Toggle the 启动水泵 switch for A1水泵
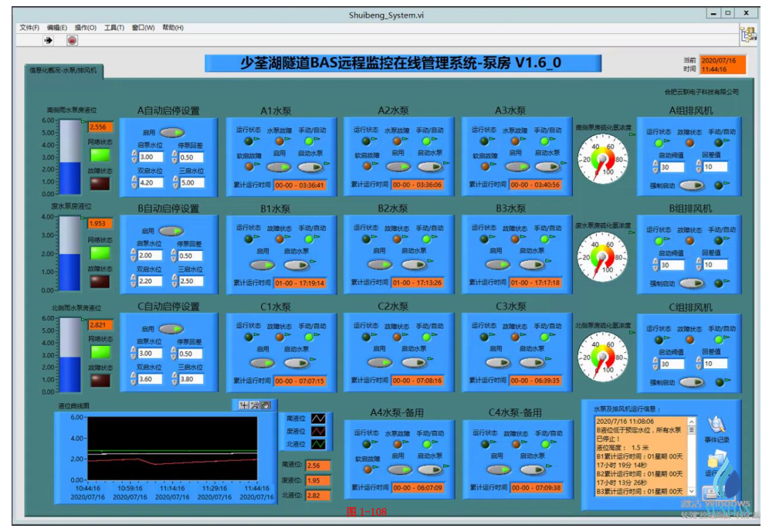Viewport: 769px width, 532px height. (x=310, y=166)
